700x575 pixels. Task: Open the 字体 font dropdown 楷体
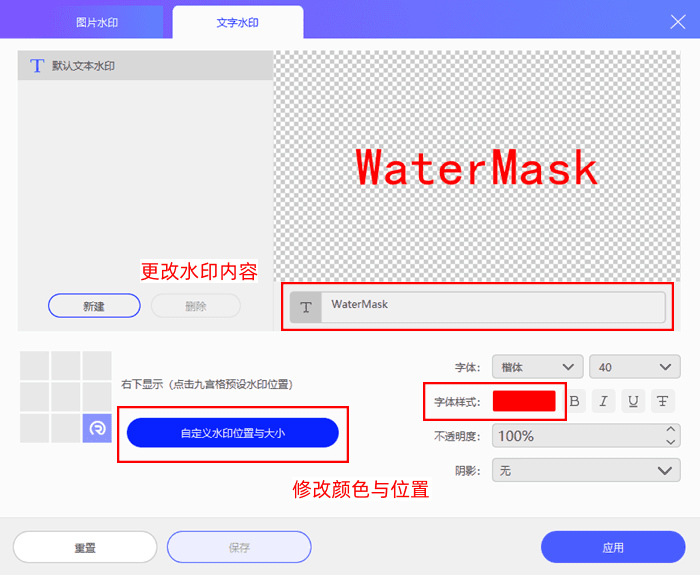tap(538, 367)
